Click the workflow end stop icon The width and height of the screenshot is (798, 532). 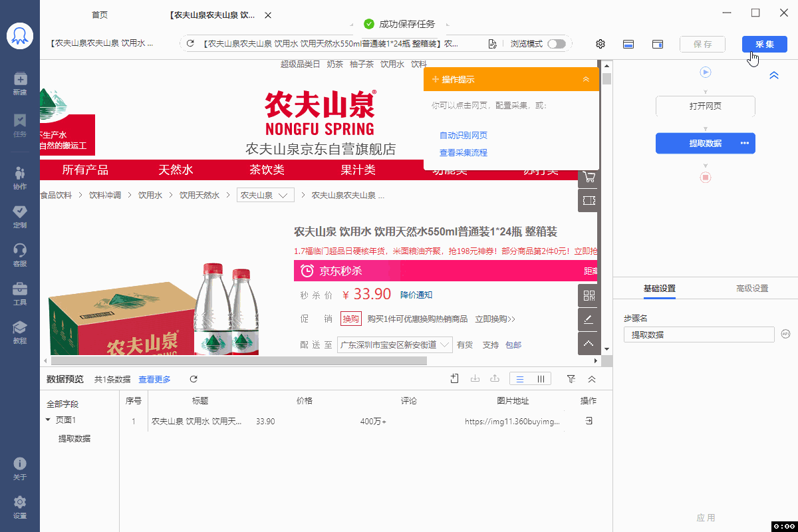(x=706, y=178)
